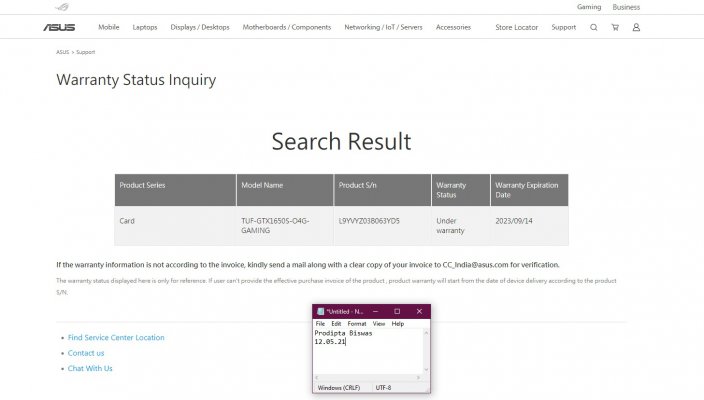Viewport: 704px width, 400px height.
Task: Open Find Service Center Location link
Action: click(116, 337)
